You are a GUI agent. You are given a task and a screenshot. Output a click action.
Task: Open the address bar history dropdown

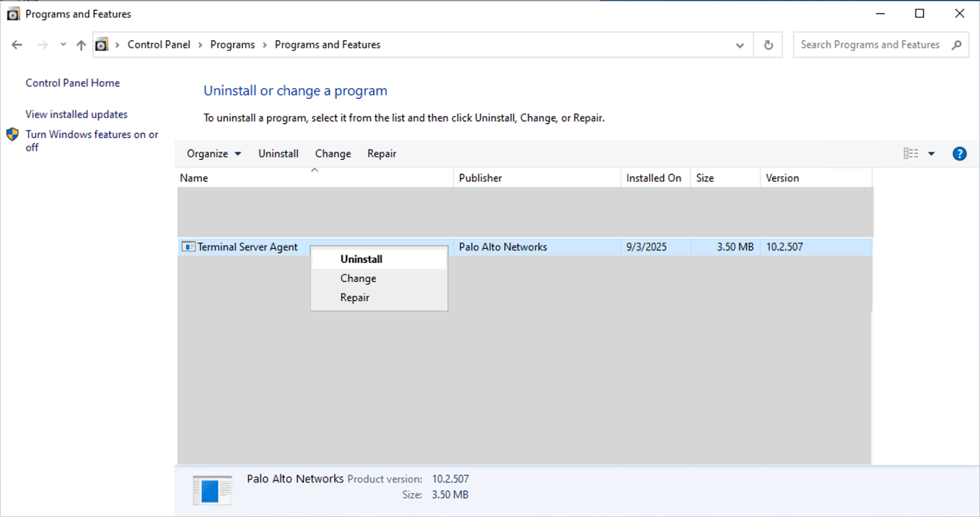740,45
